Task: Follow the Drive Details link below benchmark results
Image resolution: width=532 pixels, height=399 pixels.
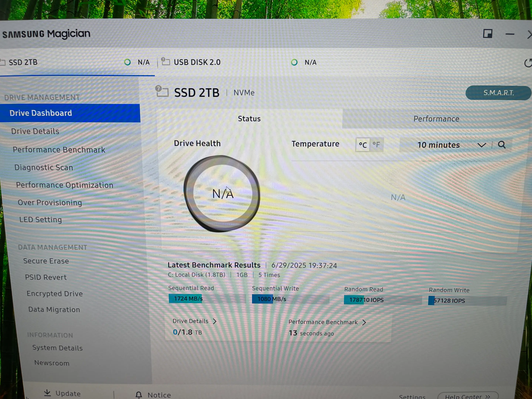Action: (195, 321)
